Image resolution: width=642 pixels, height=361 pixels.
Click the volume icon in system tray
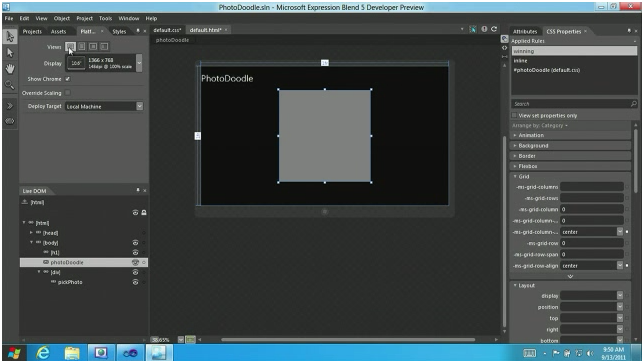point(590,353)
